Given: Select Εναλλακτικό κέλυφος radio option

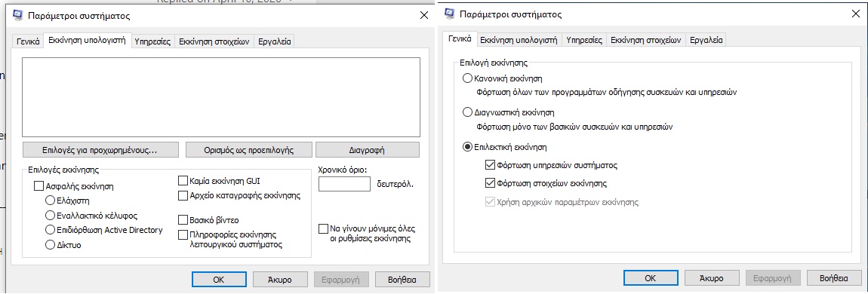Looking at the screenshot, I should [x=51, y=215].
